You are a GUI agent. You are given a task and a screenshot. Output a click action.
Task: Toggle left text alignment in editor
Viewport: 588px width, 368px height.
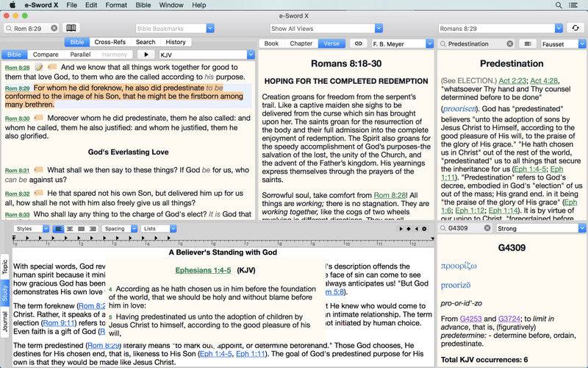58,229
